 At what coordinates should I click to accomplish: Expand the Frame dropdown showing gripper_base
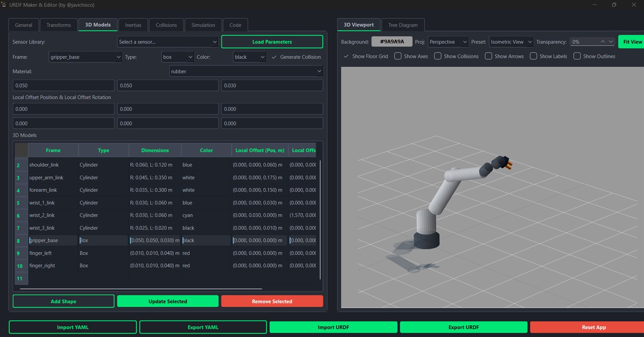(86, 57)
